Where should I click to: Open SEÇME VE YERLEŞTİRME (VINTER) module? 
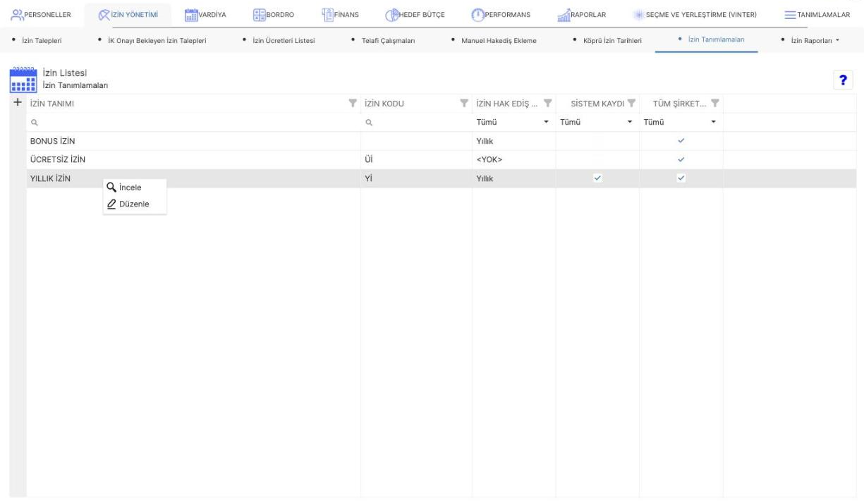[695, 16]
